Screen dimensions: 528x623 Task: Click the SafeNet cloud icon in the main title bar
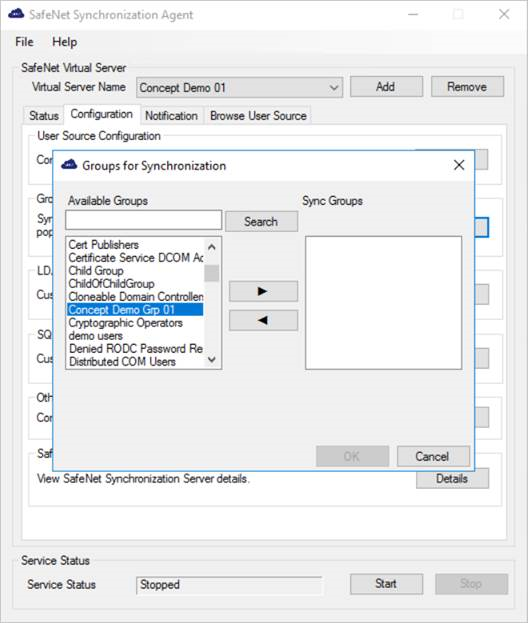pos(16,14)
